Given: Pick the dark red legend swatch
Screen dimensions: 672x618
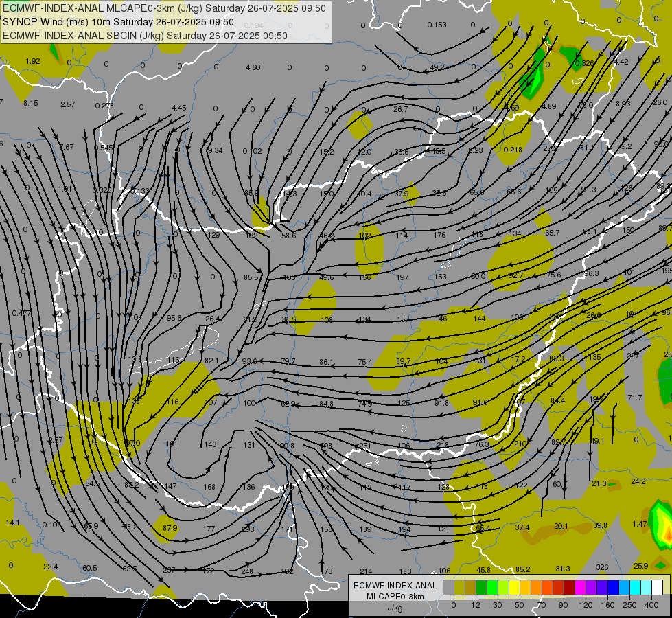Looking at the screenshot, I should point(569,587).
